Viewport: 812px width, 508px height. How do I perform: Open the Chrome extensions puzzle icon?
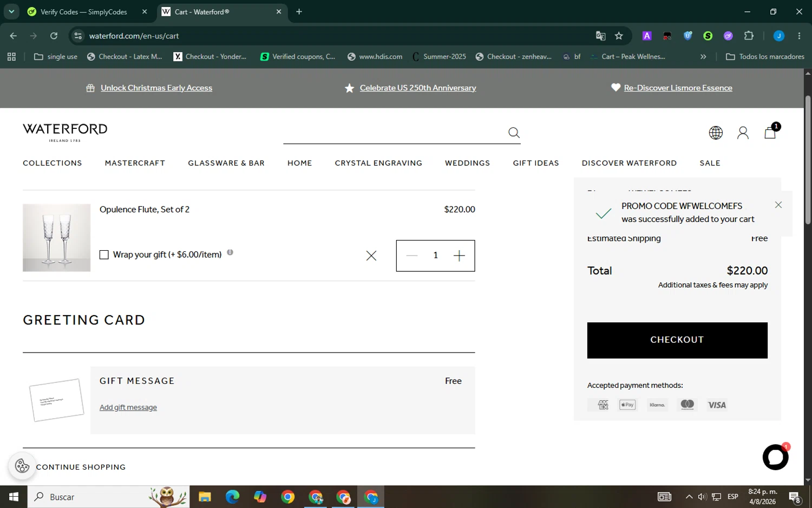[749, 36]
